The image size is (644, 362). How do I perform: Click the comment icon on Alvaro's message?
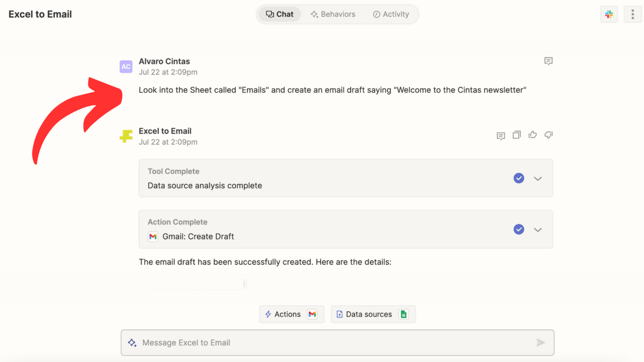[x=548, y=61]
